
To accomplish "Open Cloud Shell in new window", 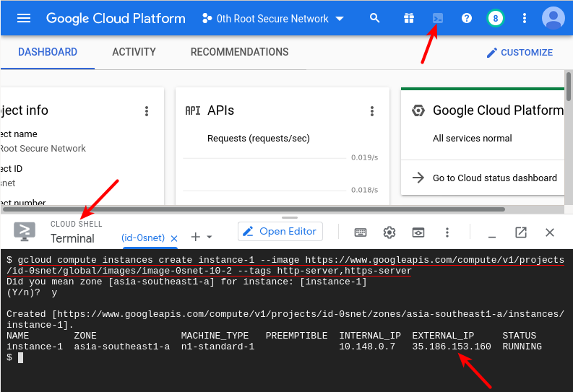I will pyautogui.click(x=521, y=232).
